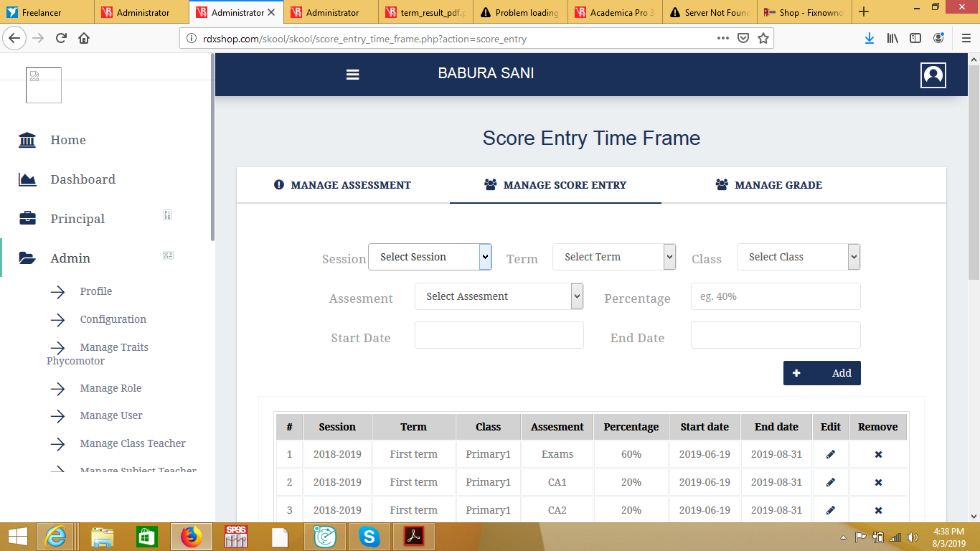Open the Select Session dropdown
The width and height of the screenshot is (980, 551).
(429, 257)
